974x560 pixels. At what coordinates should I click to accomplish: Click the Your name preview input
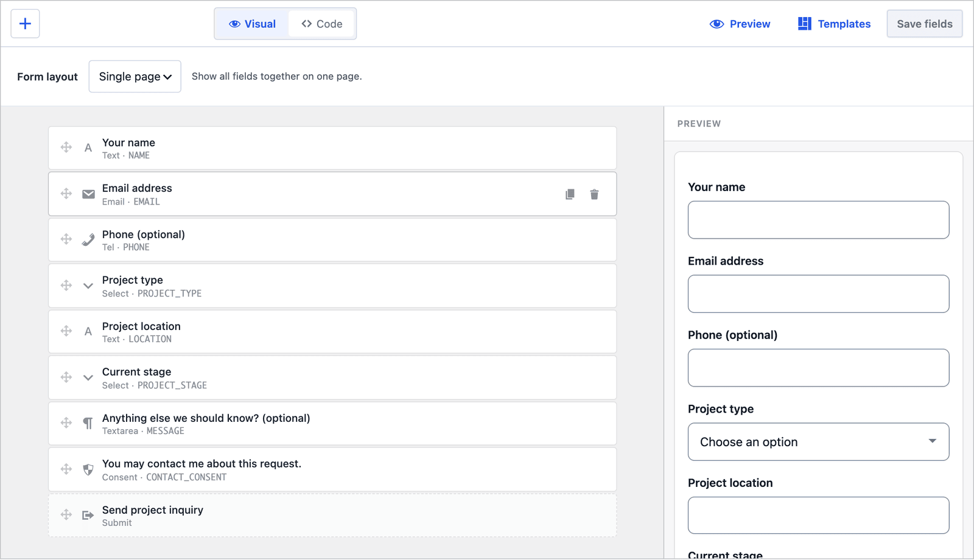click(818, 220)
